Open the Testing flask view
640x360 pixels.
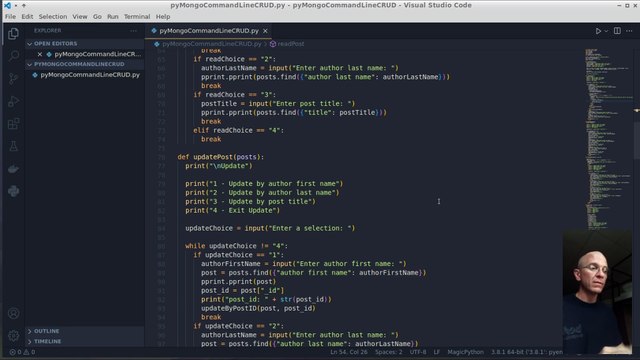click(x=13, y=146)
